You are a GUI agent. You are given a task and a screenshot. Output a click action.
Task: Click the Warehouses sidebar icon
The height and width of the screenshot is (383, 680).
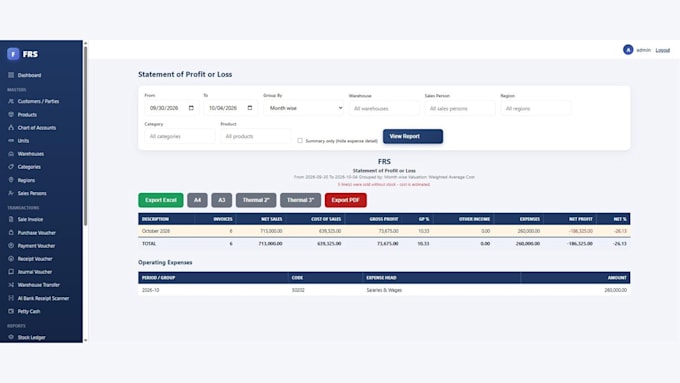[x=11, y=154]
